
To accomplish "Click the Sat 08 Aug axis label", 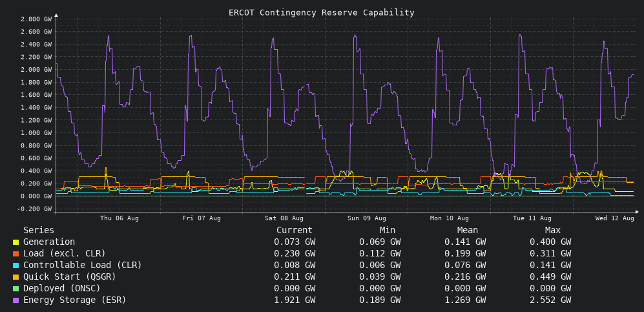I will coord(284,218).
